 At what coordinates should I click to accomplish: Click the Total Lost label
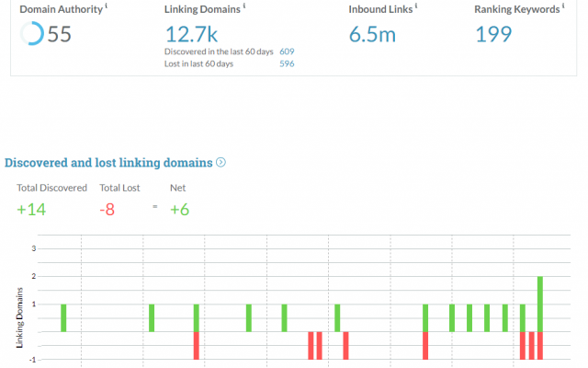click(119, 188)
